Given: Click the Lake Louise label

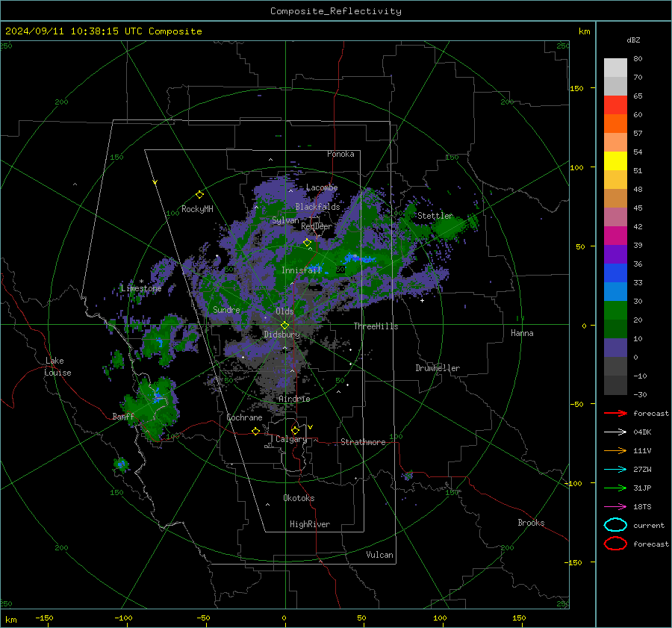Looking at the screenshot, I should (x=57, y=367).
